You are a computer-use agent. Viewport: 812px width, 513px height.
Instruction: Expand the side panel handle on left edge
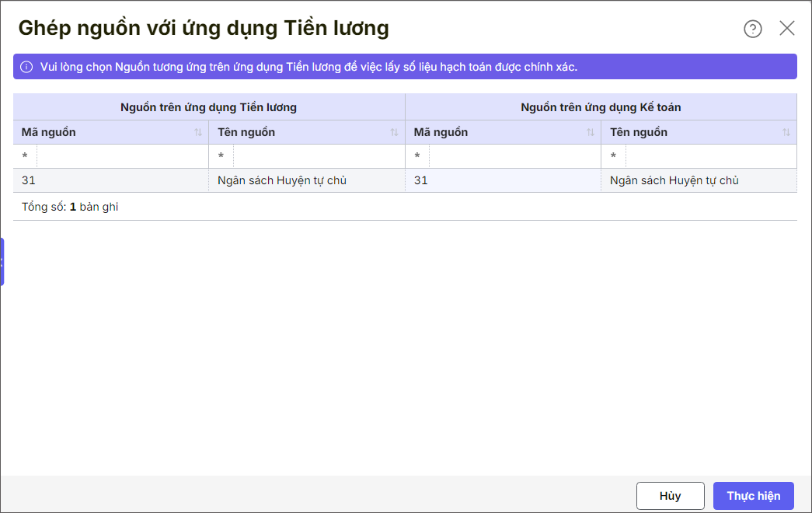[x=2, y=262]
